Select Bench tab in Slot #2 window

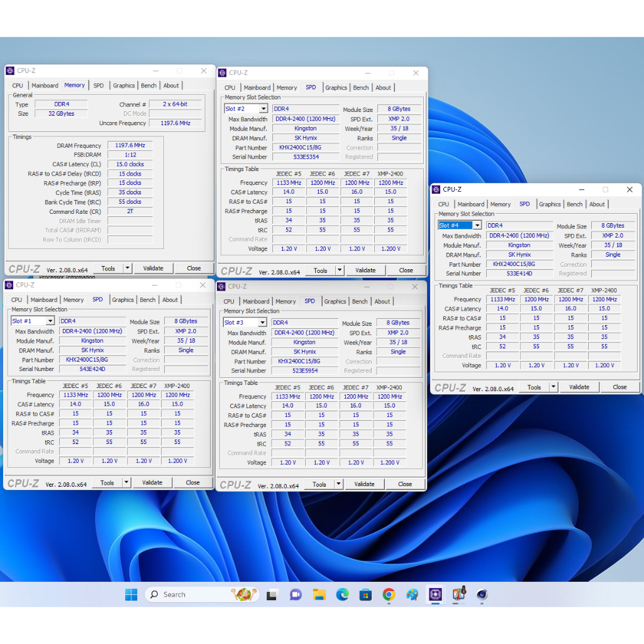[361, 88]
